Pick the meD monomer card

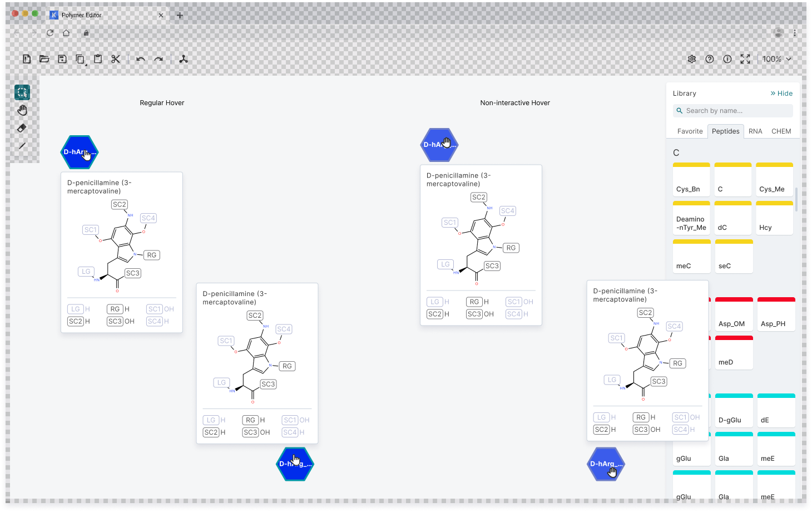(x=734, y=352)
